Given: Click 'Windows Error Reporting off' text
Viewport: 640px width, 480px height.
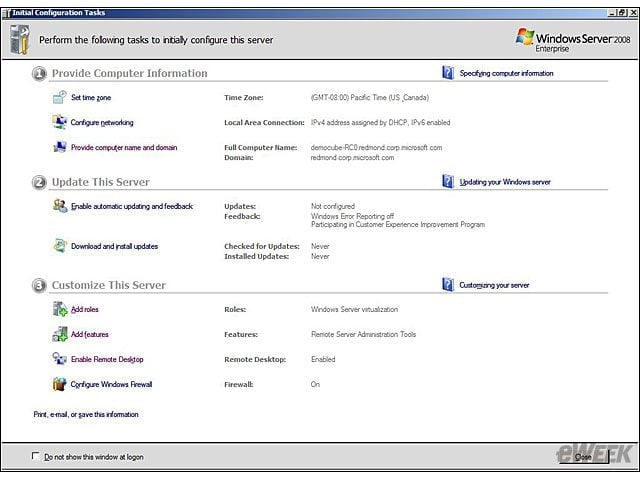Looking at the screenshot, I should point(352,216).
